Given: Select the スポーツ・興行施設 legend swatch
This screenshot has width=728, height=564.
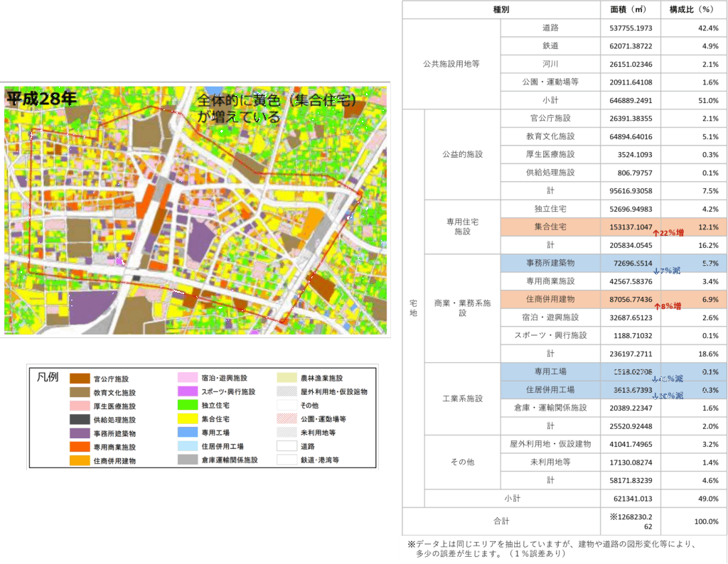Looking at the screenshot, I should (x=188, y=391).
